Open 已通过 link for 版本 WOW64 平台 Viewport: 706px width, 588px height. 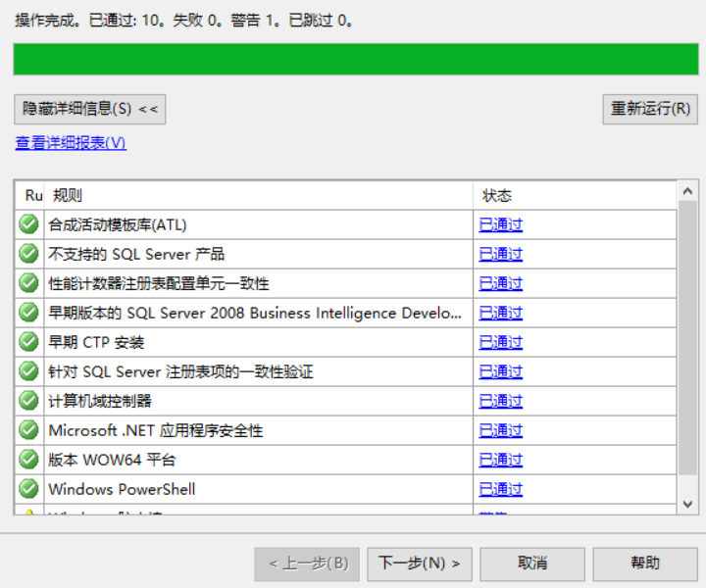501,460
